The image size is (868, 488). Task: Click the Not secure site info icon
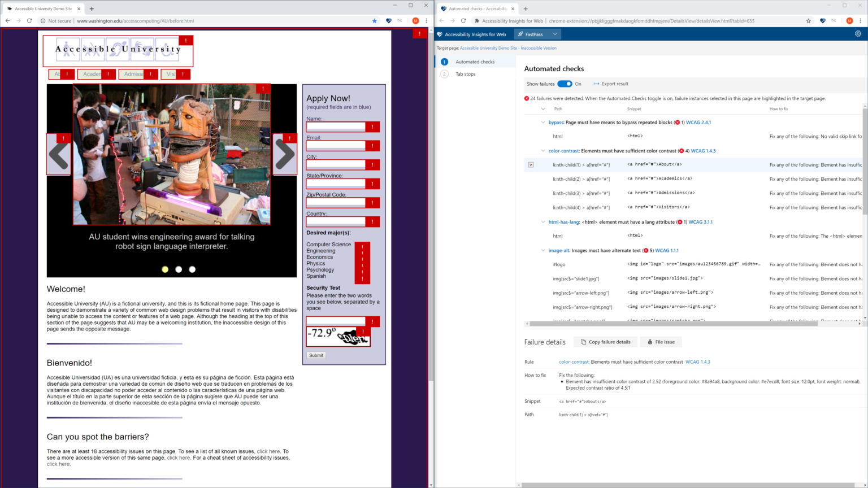coord(43,21)
